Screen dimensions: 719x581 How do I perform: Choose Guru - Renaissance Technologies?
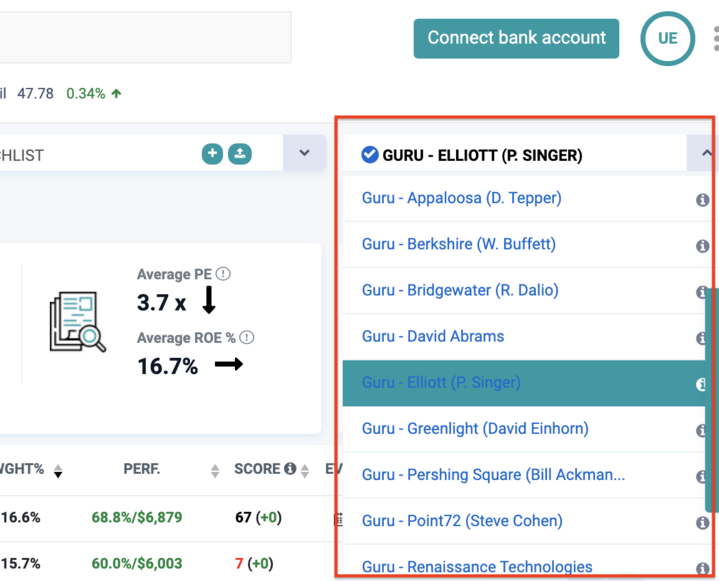477,567
